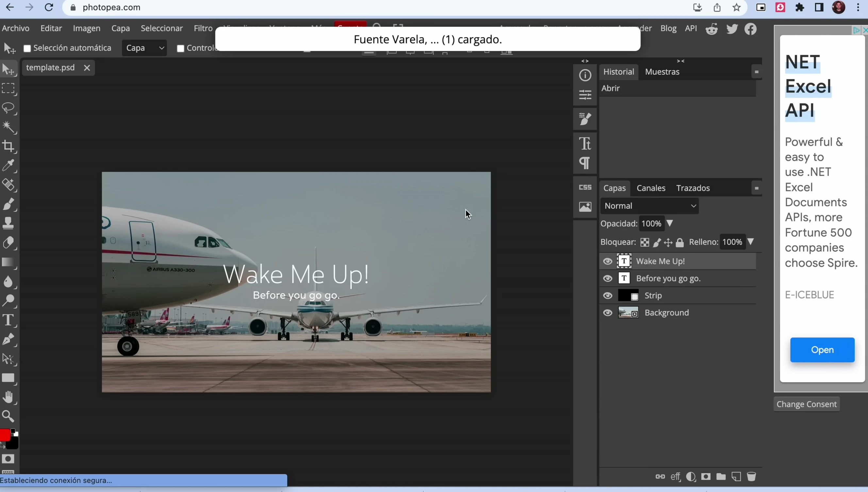Select the Lasso tool
868x492 pixels.
pos(8,108)
